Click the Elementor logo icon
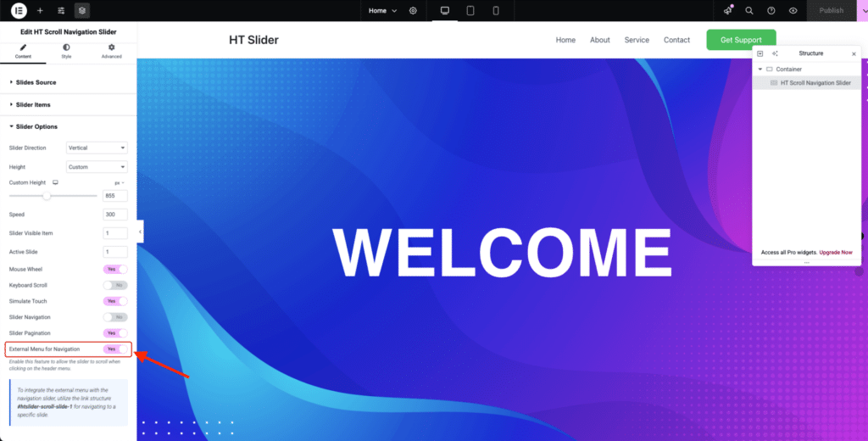 click(x=17, y=10)
